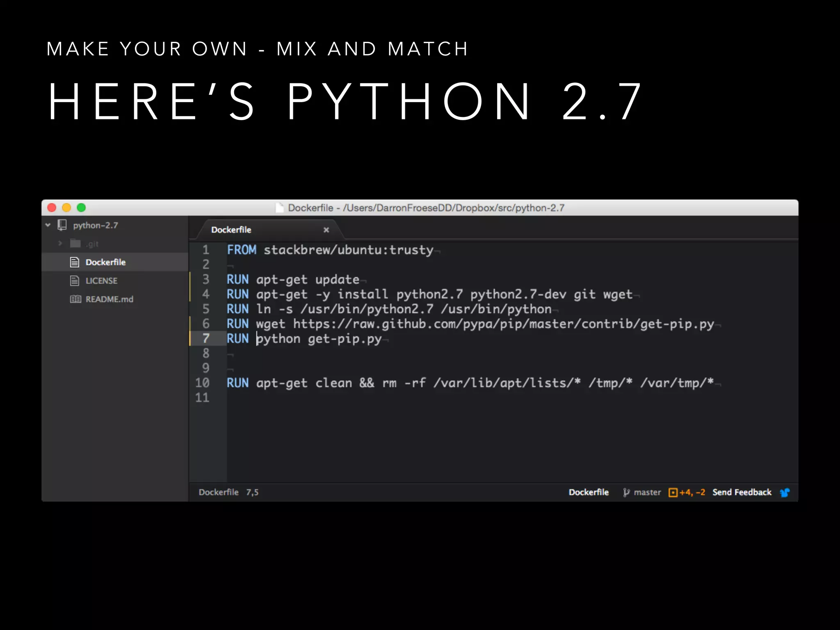Click the .git folder icon

[75, 243]
